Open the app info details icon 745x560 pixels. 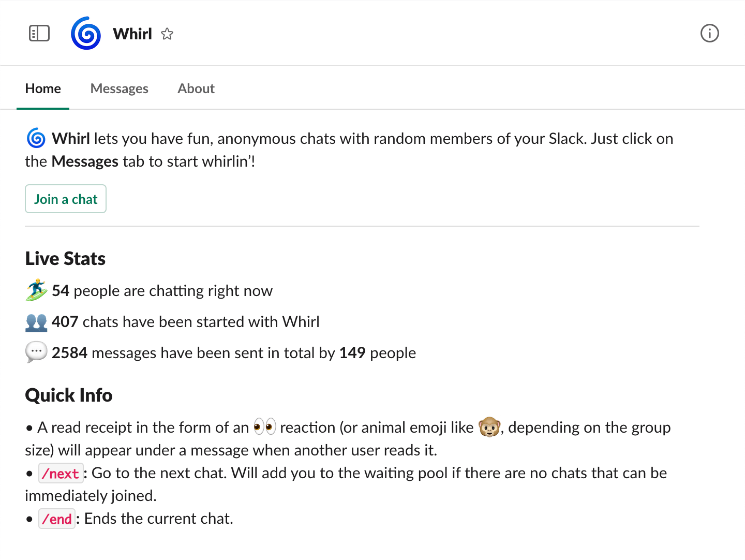click(x=710, y=34)
